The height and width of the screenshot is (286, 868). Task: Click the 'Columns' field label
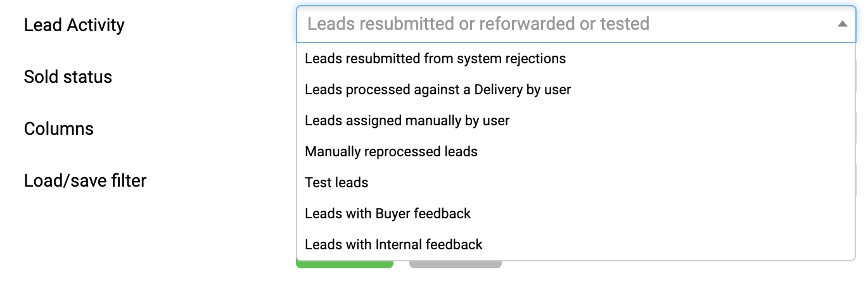pyautogui.click(x=59, y=129)
